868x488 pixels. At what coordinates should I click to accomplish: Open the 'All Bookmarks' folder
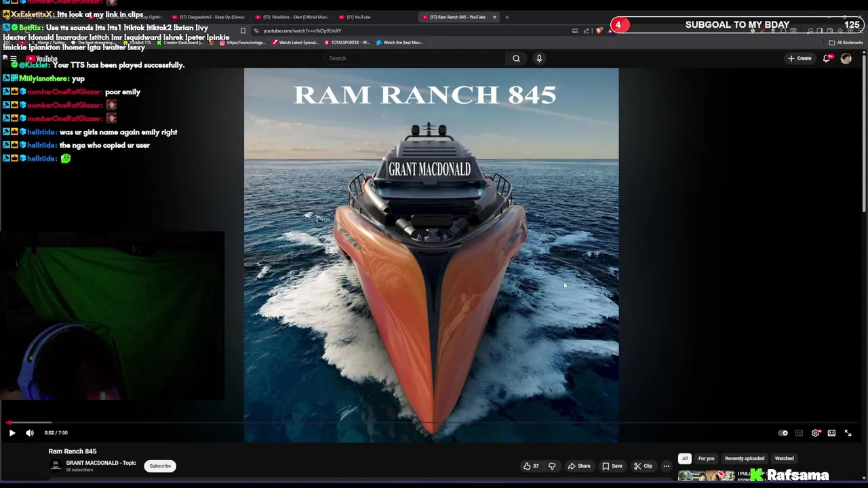846,43
